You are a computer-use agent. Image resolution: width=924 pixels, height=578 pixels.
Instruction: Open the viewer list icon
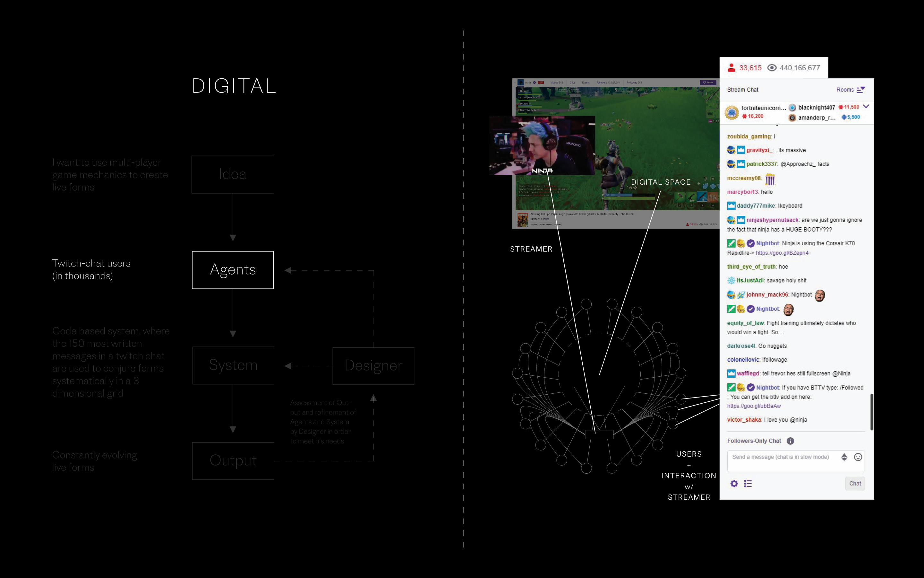pos(748,484)
